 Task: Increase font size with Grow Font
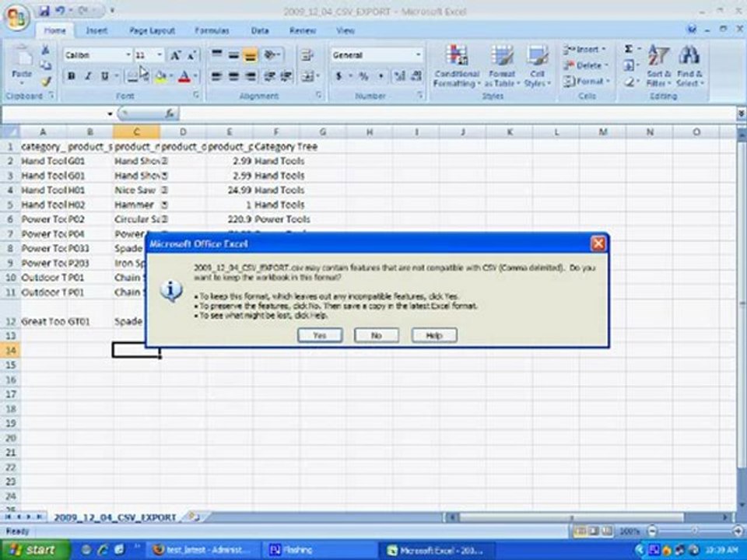pyautogui.click(x=175, y=55)
